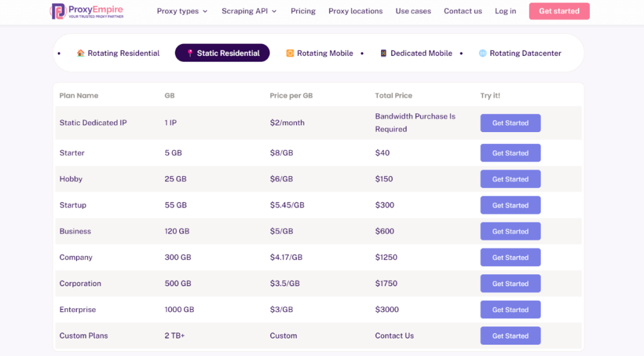Open the Dedicated Mobile tab
This screenshot has width=644, height=356.
tap(421, 53)
